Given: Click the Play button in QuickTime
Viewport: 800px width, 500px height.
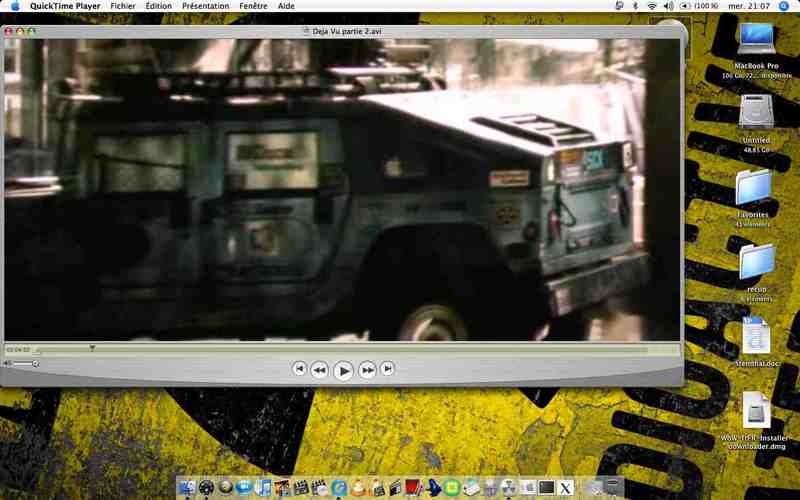Looking at the screenshot, I should (x=343, y=370).
